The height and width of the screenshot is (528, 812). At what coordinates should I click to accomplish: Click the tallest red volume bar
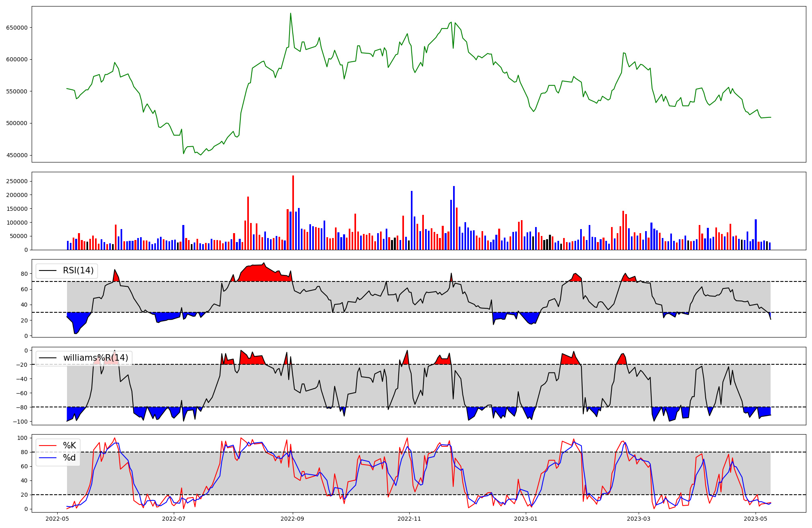click(x=293, y=213)
